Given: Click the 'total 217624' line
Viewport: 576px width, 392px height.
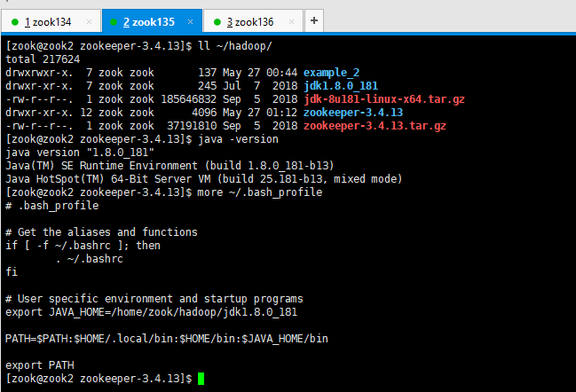Looking at the screenshot, I should coord(43,59).
